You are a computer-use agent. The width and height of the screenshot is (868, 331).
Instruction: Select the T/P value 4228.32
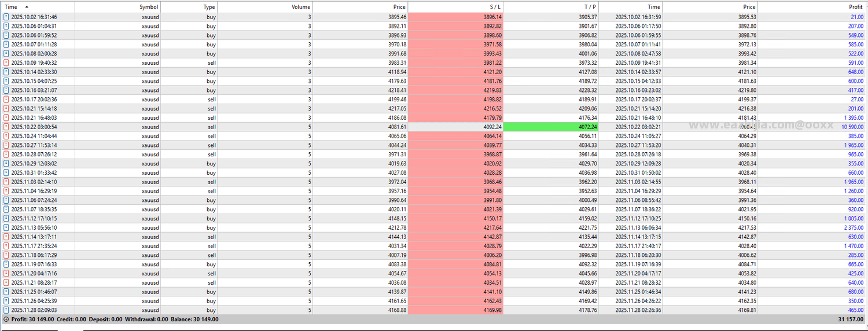pyautogui.click(x=587, y=90)
